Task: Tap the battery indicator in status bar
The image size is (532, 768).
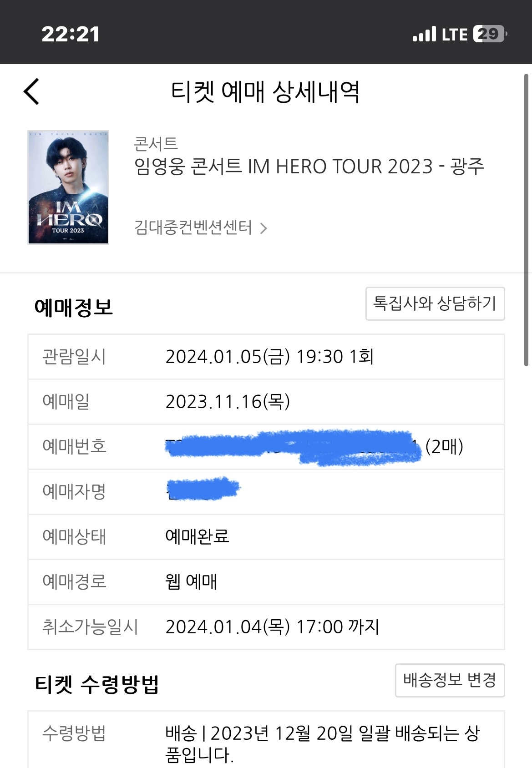Action: point(489,34)
